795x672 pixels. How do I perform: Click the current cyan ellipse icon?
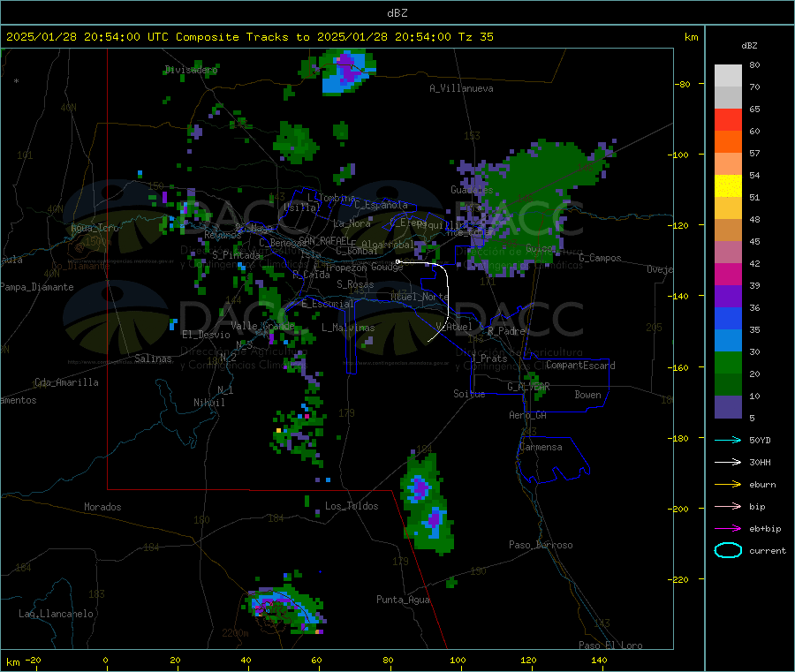[728, 550]
